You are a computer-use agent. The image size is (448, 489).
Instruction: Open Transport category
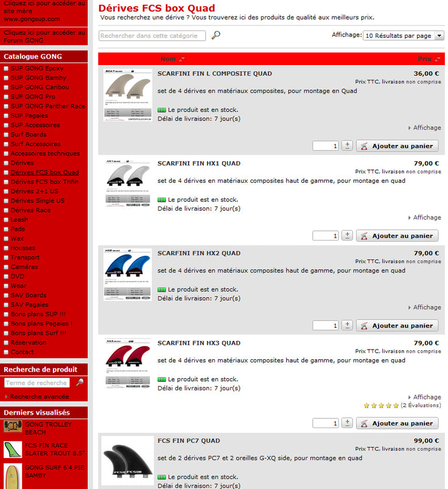[x=25, y=257]
